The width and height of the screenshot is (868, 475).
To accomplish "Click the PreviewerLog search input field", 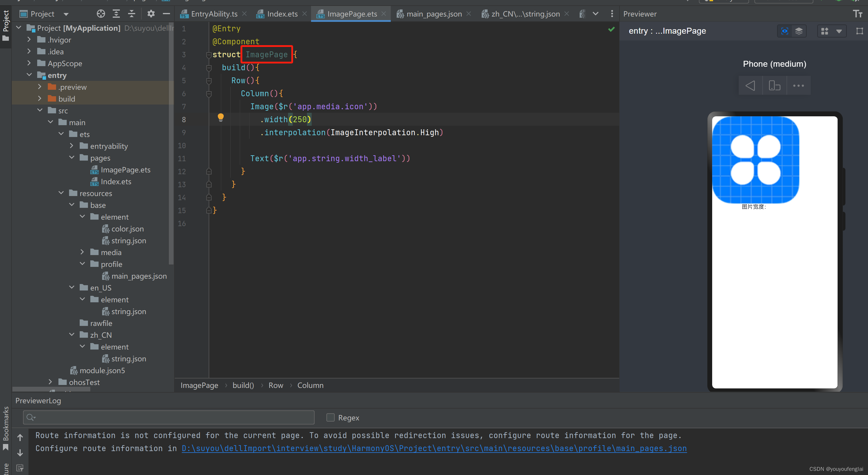I will (169, 417).
